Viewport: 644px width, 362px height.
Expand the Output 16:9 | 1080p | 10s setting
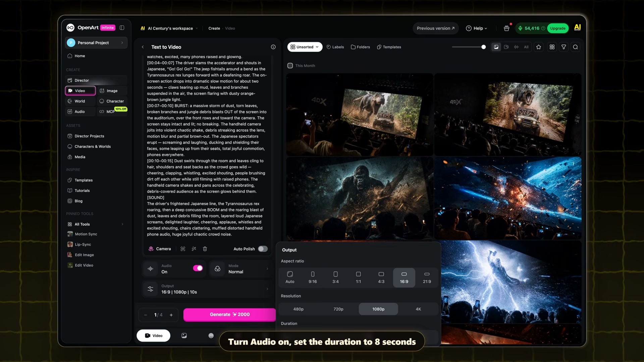207,289
